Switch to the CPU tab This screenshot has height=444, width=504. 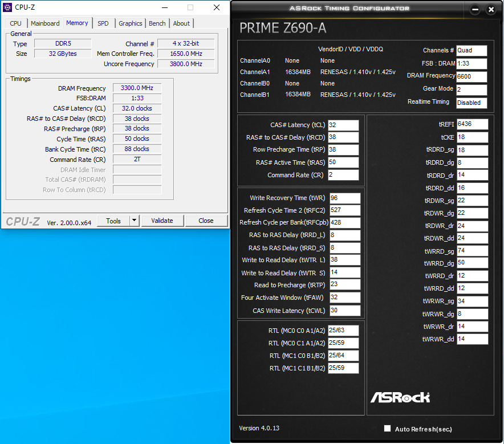click(x=15, y=23)
